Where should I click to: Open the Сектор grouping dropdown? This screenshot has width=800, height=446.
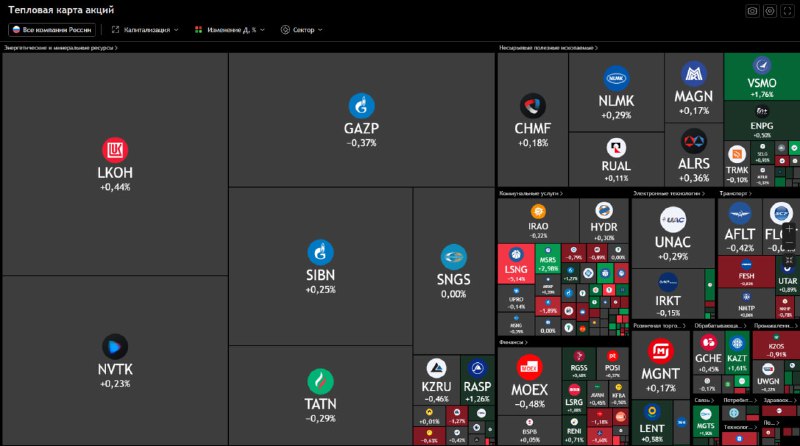[302, 30]
